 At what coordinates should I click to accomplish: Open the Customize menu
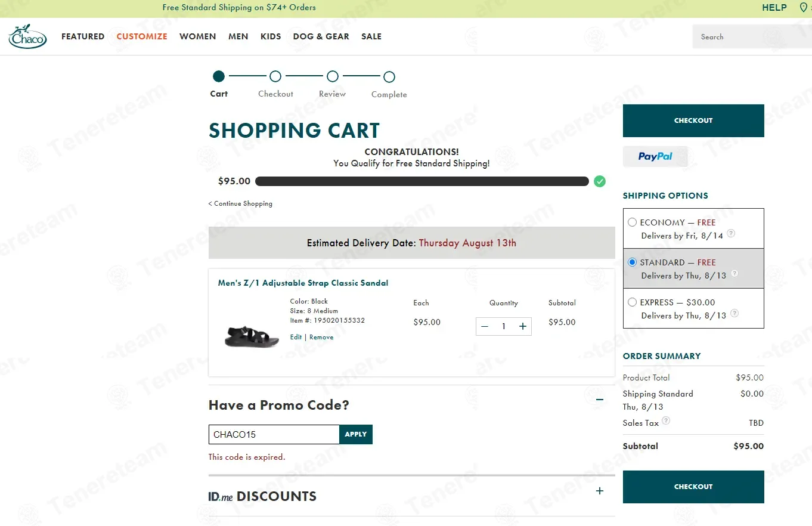pos(142,36)
